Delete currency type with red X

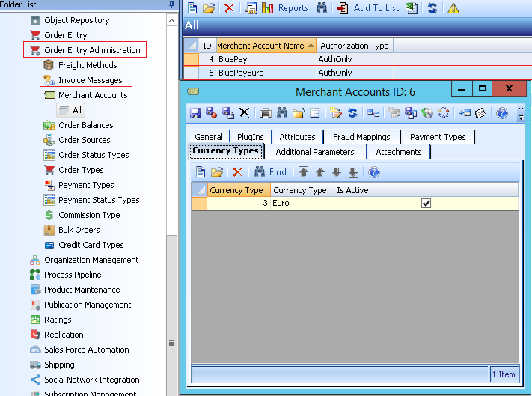[237, 172]
